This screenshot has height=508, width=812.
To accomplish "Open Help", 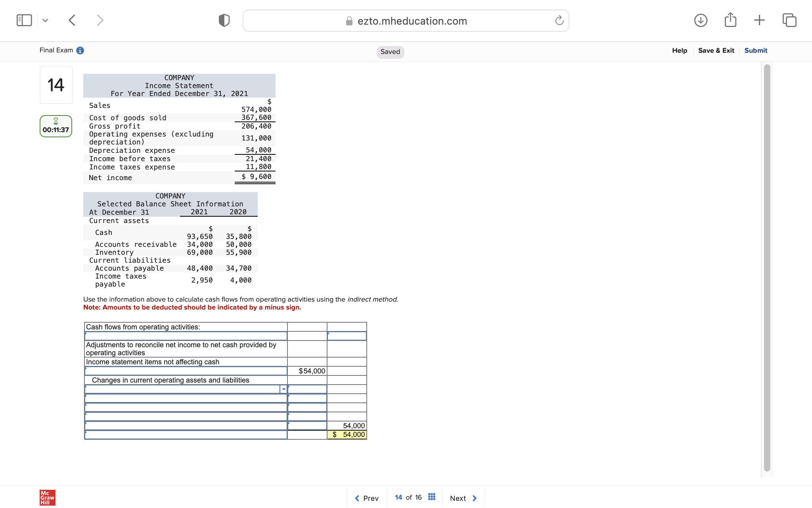I will pyautogui.click(x=679, y=50).
